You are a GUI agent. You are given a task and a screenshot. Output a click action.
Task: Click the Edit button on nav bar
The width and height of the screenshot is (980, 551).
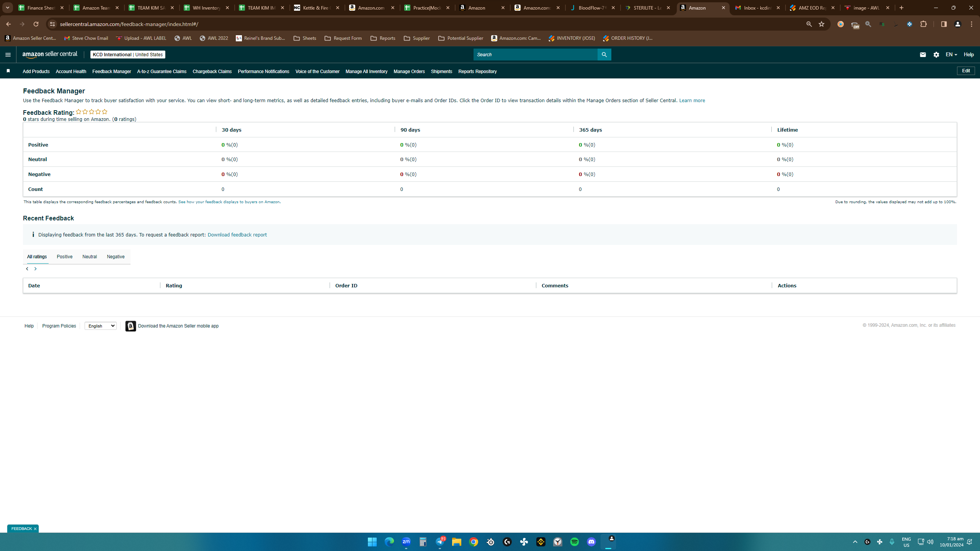point(966,71)
